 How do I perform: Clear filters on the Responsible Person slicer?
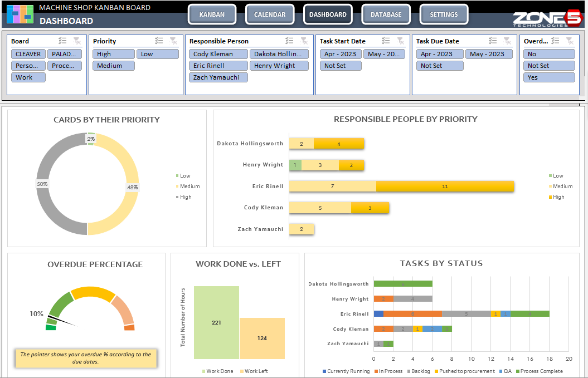point(304,41)
